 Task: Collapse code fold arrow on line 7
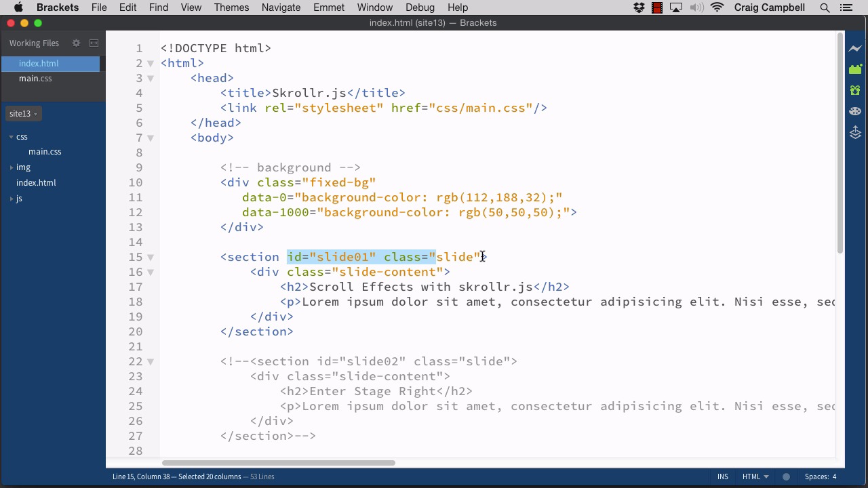(x=151, y=138)
